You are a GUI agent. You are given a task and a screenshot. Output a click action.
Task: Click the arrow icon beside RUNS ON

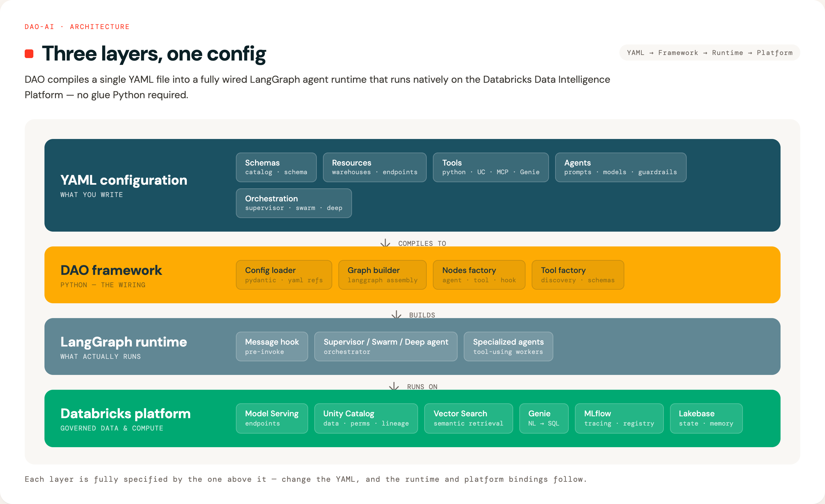click(394, 386)
